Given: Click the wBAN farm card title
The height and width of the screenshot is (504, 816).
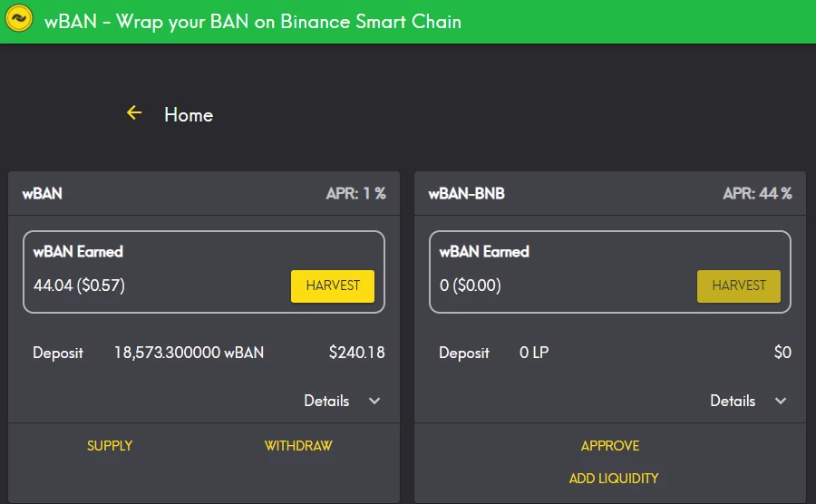Looking at the screenshot, I should click(x=42, y=194).
